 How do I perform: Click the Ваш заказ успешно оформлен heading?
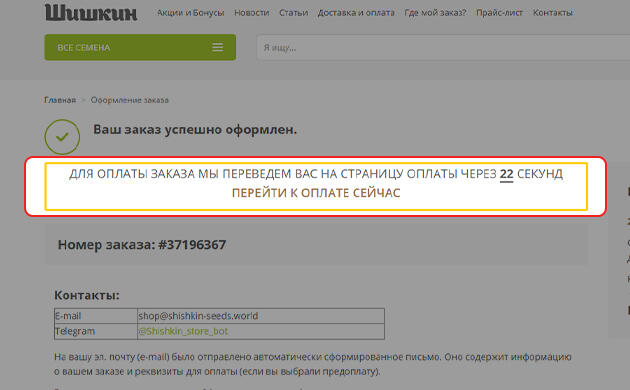[x=195, y=130]
